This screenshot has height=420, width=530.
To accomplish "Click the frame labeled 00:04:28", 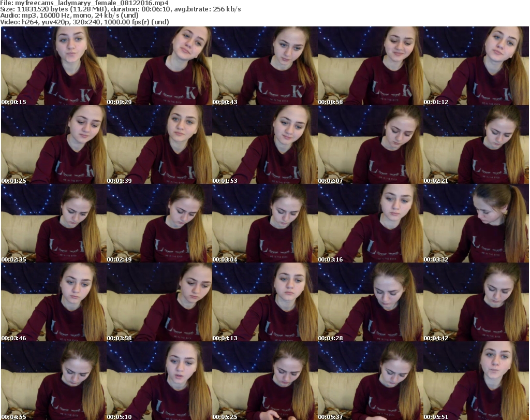I will point(370,302).
